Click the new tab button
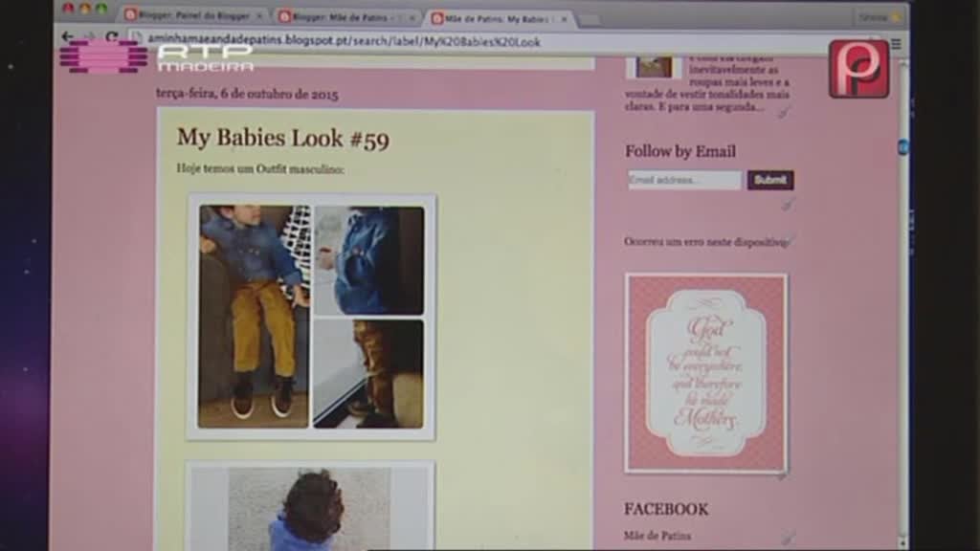This screenshot has height=551, width=980. pyautogui.click(x=590, y=19)
